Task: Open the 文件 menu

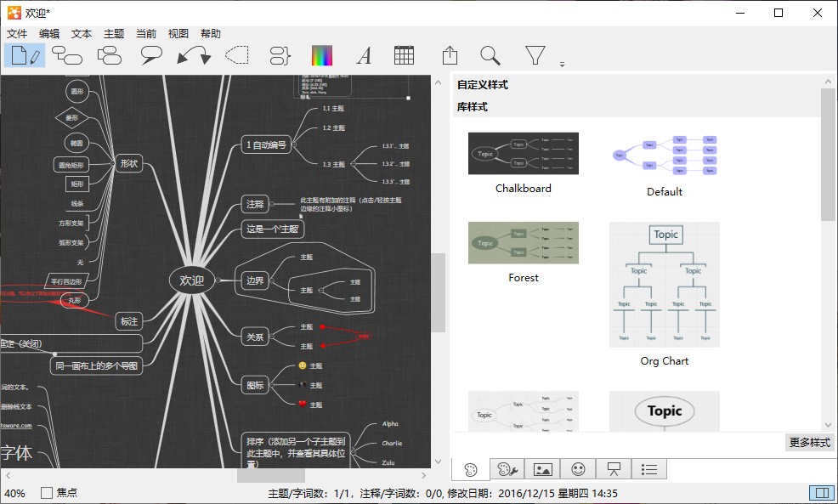Action: 18,34
